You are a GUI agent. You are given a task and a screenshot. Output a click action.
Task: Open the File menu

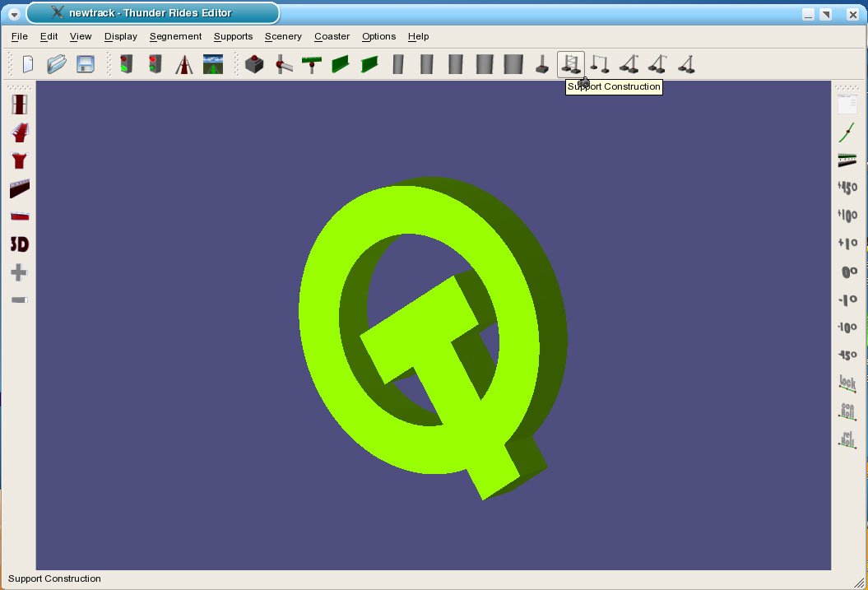(x=20, y=36)
